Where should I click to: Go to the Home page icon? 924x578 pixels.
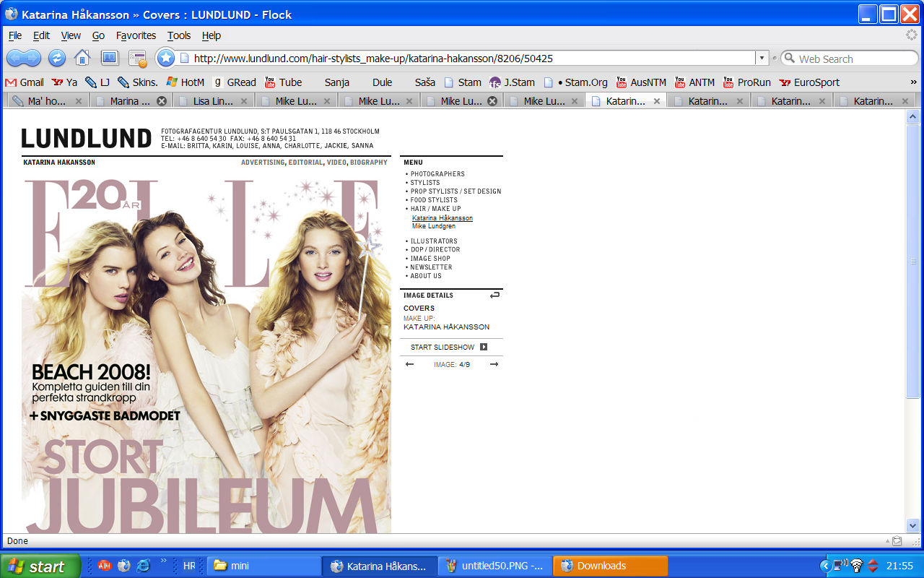[x=82, y=59]
